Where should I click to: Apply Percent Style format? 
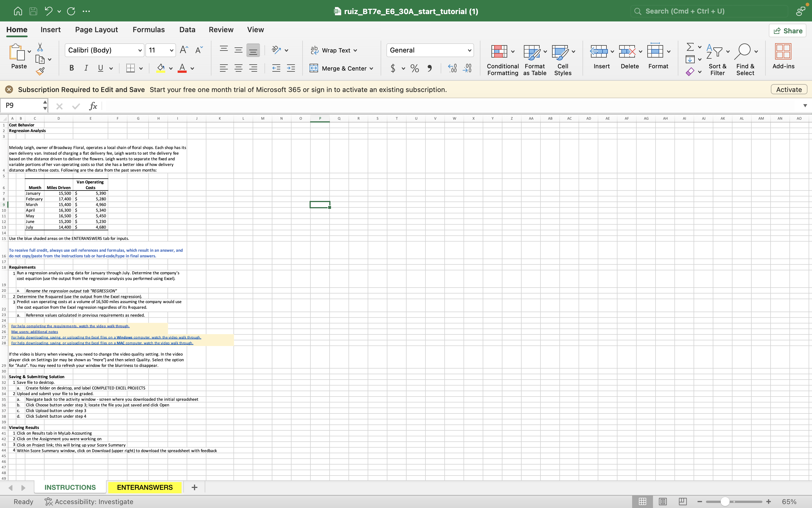tap(415, 68)
